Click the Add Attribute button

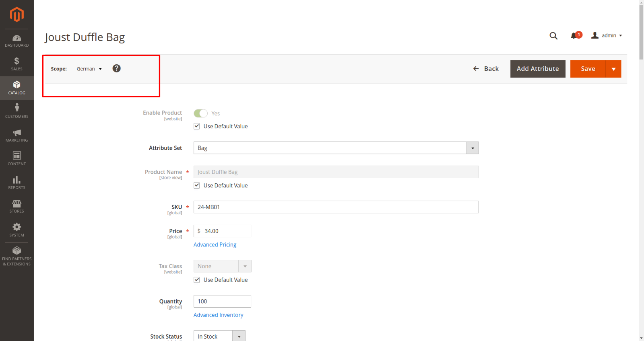point(537,69)
